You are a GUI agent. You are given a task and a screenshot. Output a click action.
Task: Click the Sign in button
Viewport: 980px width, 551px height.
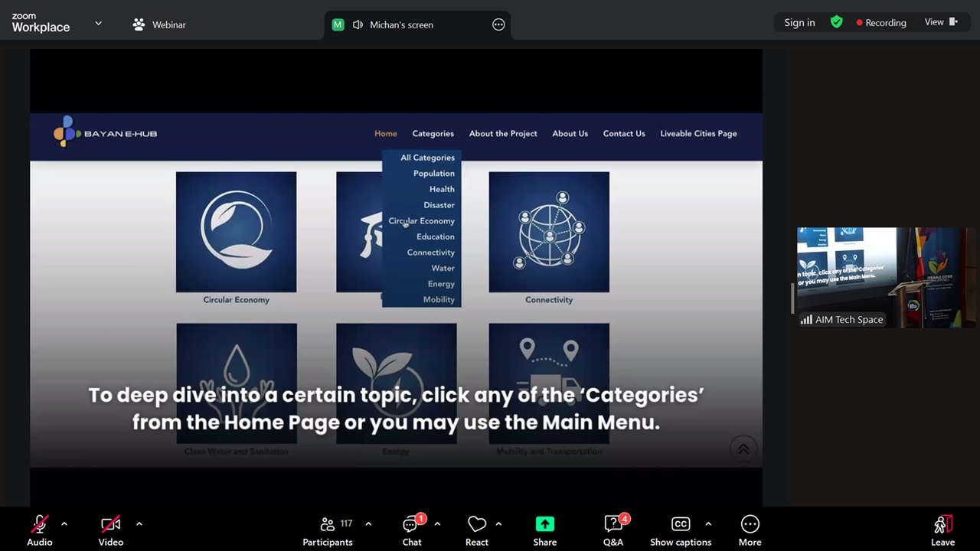(799, 22)
